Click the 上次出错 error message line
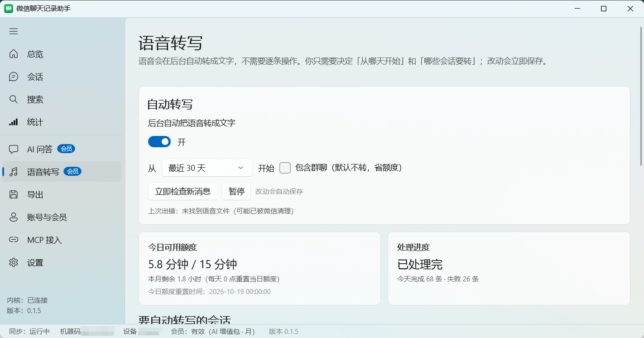 coord(221,211)
